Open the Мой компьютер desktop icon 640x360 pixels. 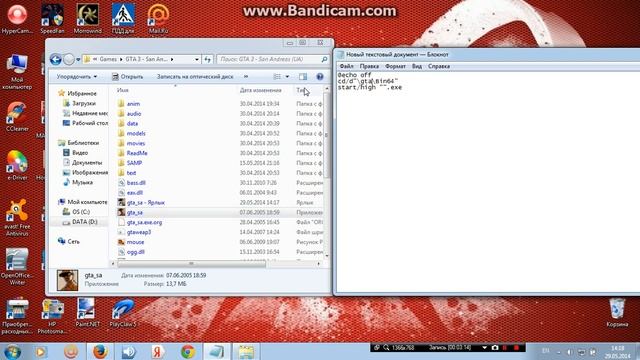(17, 71)
